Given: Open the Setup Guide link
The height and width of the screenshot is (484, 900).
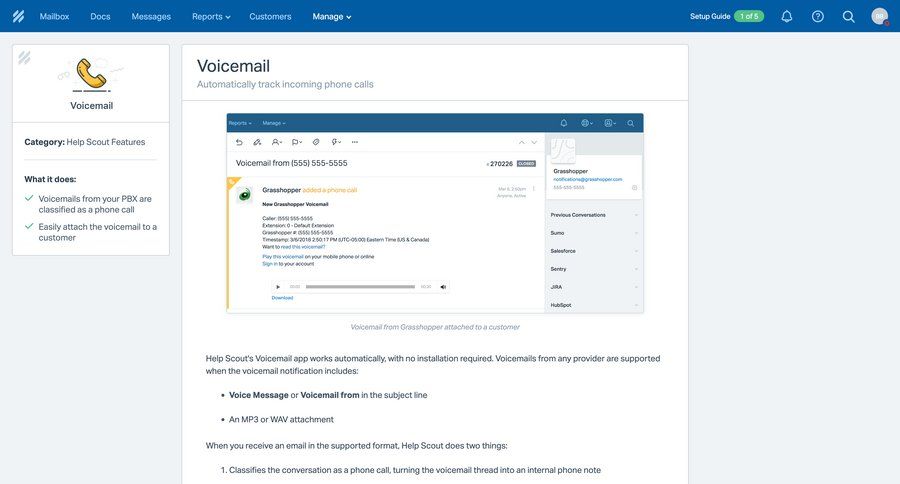Looking at the screenshot, I should [710, 16].
